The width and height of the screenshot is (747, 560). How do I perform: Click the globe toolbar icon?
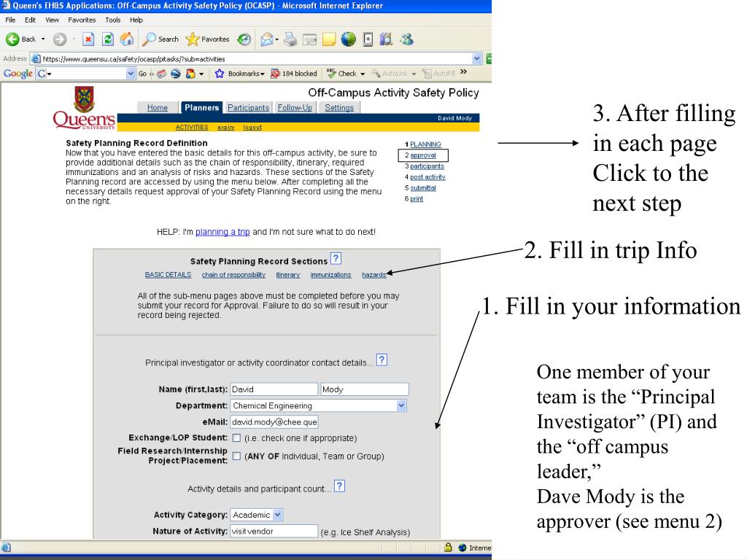pyautogui.click(x=348, y=39)
